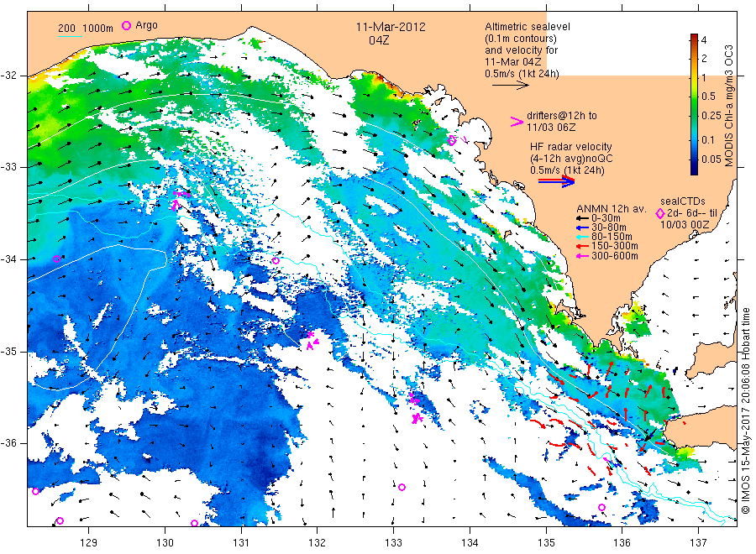The width and height of the screenshot is (756, 554).
Task: Click the colorbar tick labeled 0.5
Action: pos(709,97)
